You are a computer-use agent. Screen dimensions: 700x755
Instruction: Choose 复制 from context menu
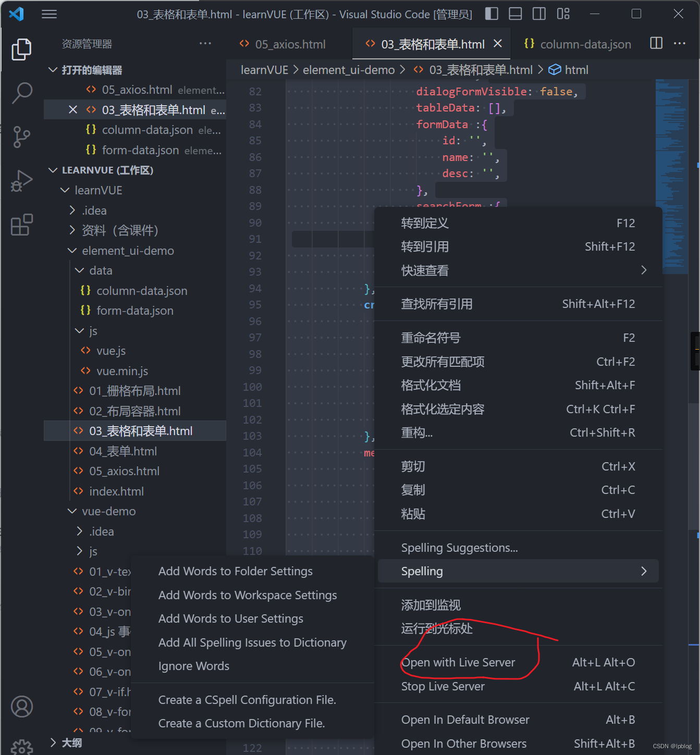click(518, 490)
